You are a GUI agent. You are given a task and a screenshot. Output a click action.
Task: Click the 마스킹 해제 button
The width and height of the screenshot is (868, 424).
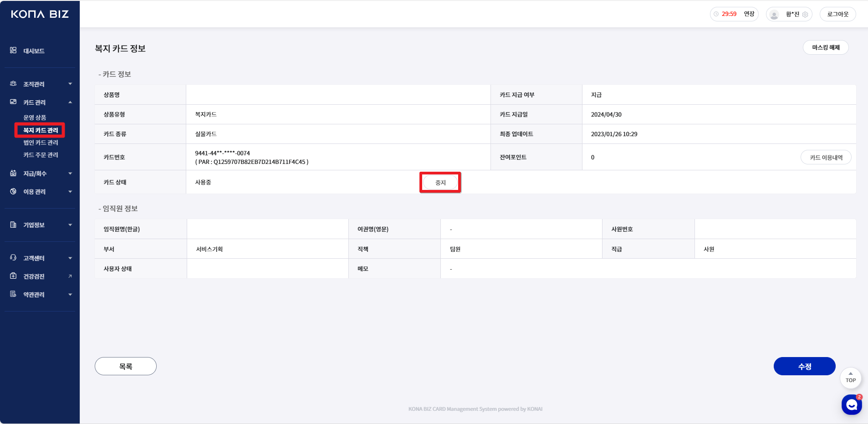[x=825, y=48]
